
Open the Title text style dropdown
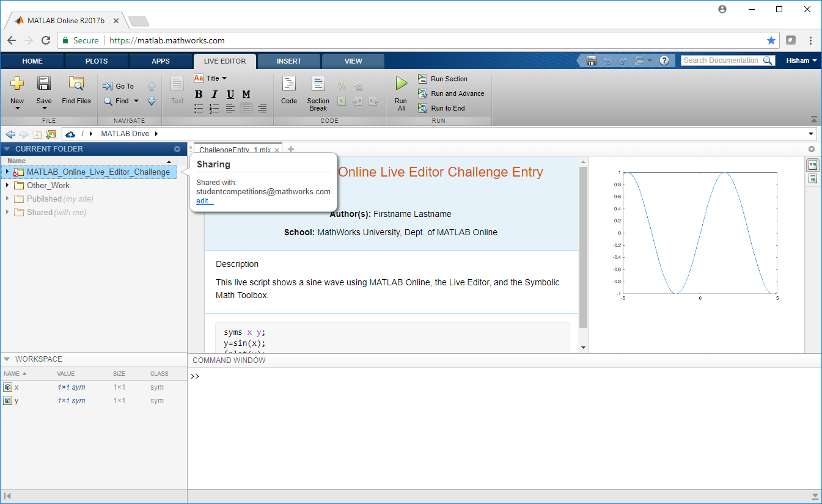coord(210,78)
